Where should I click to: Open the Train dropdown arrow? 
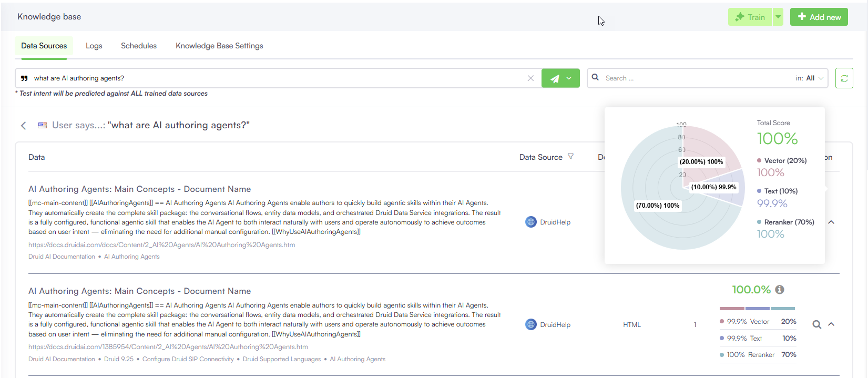pos(778,17)
